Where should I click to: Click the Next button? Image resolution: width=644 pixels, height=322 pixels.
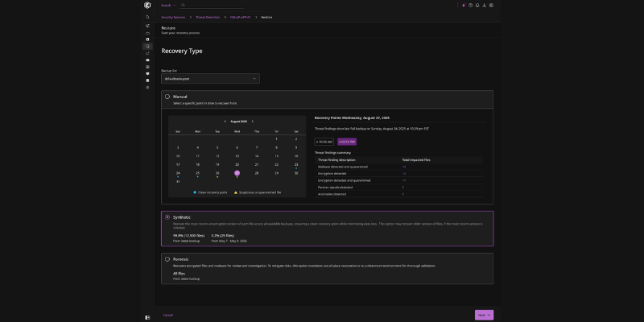click(484, 315)
